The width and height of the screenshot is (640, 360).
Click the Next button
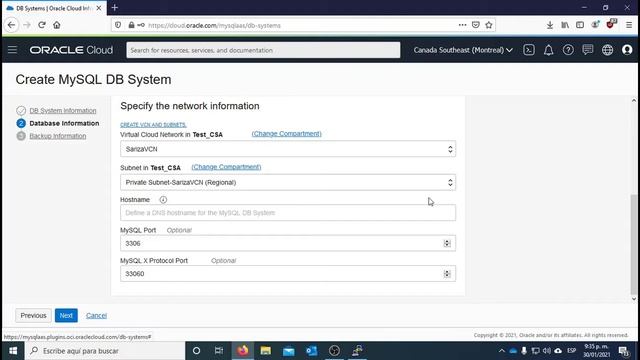(x=66, y=316)
